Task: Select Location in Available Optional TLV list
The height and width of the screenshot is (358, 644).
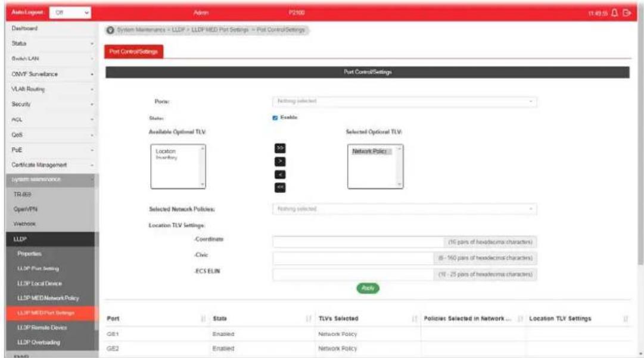Action: (x=166, y=151)
